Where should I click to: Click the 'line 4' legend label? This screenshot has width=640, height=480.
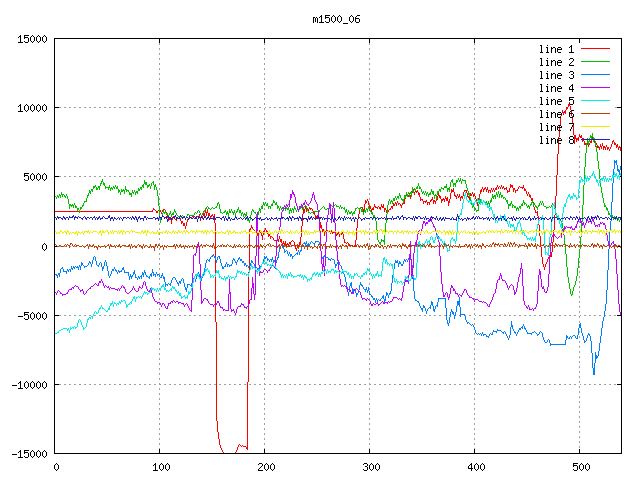click(x=556, y=88)
